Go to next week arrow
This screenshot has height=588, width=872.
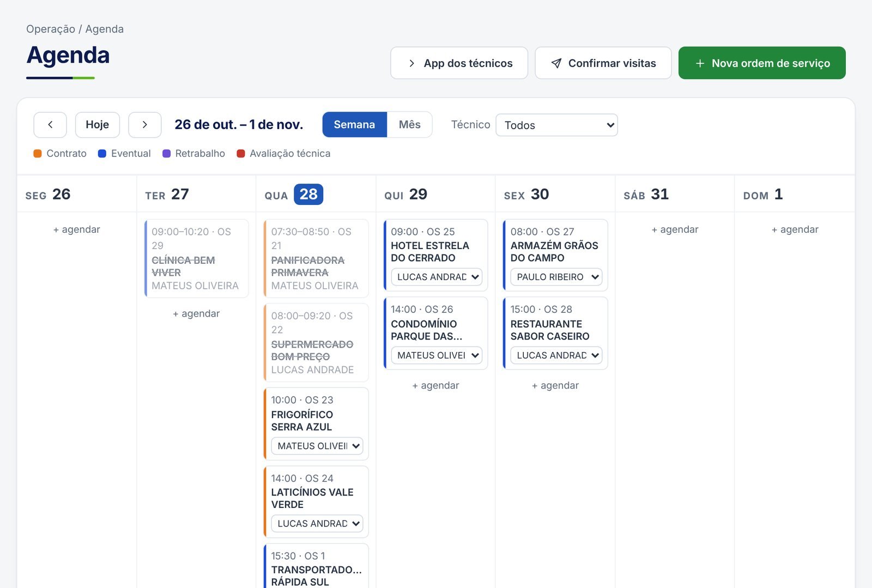(144, 125)
